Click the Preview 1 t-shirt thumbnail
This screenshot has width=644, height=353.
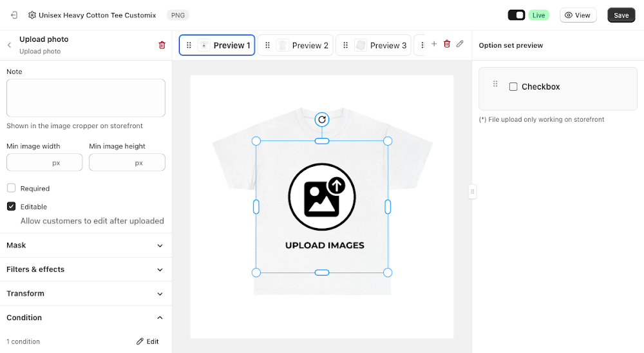click(204, 45)
